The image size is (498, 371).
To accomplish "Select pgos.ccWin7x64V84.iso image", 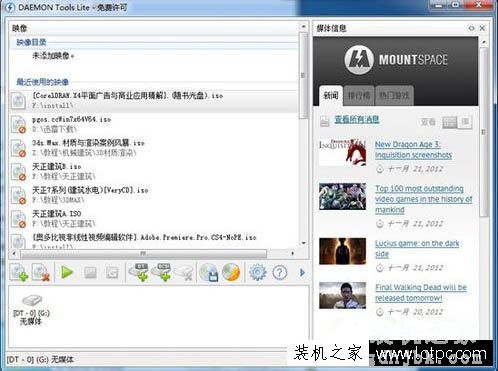I will 154,124.
